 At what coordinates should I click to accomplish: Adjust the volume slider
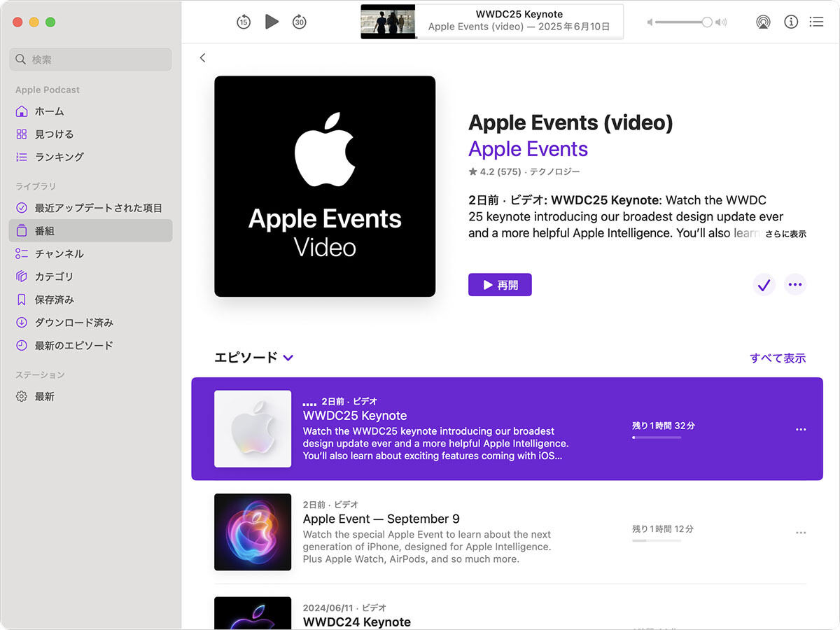683,22
